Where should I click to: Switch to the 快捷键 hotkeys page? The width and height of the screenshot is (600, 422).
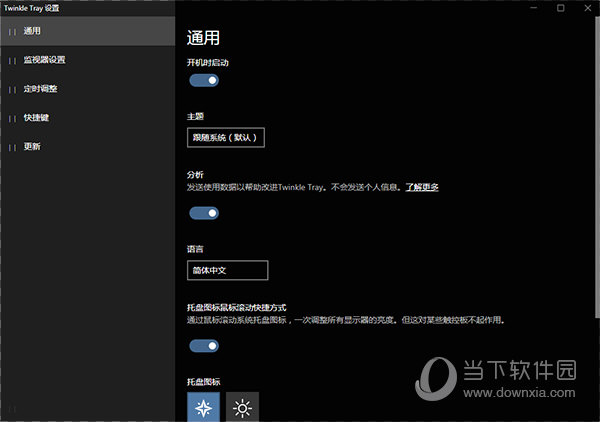tap(88, 118)
